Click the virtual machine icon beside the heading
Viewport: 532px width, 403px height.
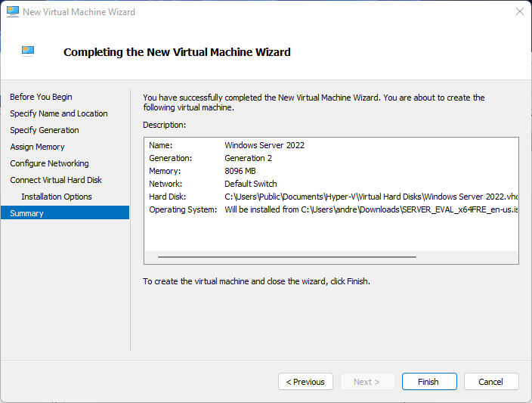click(28, 51)
